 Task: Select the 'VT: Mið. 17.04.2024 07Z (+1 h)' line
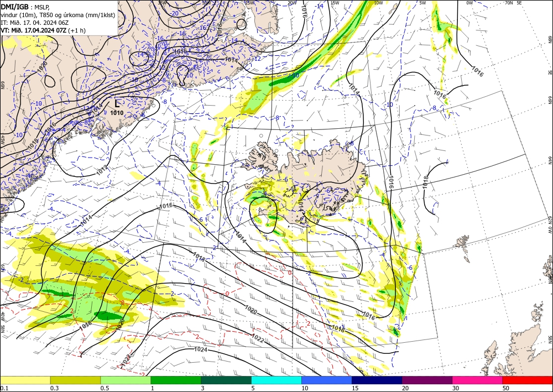[x=43, y=30]
